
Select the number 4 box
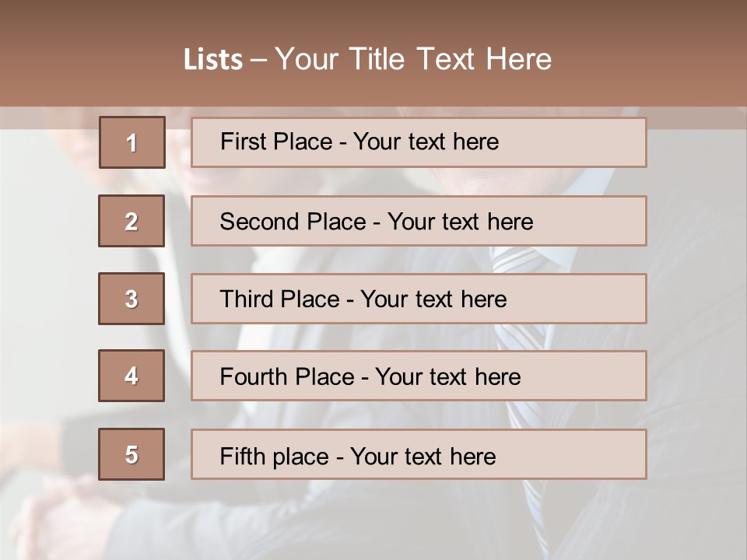click(132, 376)
